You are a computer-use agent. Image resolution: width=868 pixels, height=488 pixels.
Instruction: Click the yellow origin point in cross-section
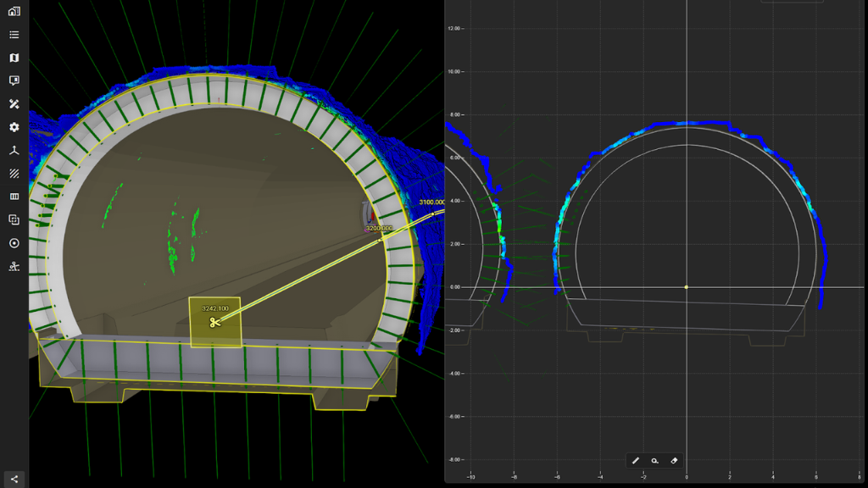[x=686, y=287]
